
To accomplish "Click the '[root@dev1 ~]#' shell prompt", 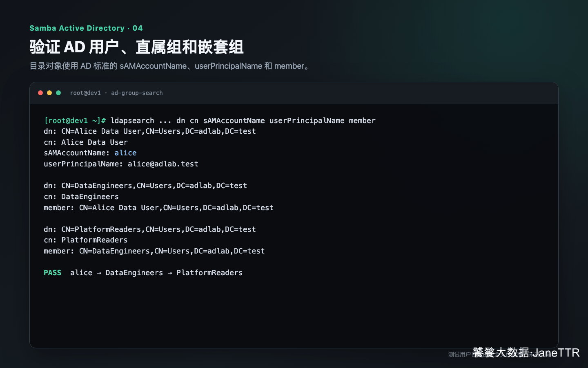I will (x=75, y=121).
